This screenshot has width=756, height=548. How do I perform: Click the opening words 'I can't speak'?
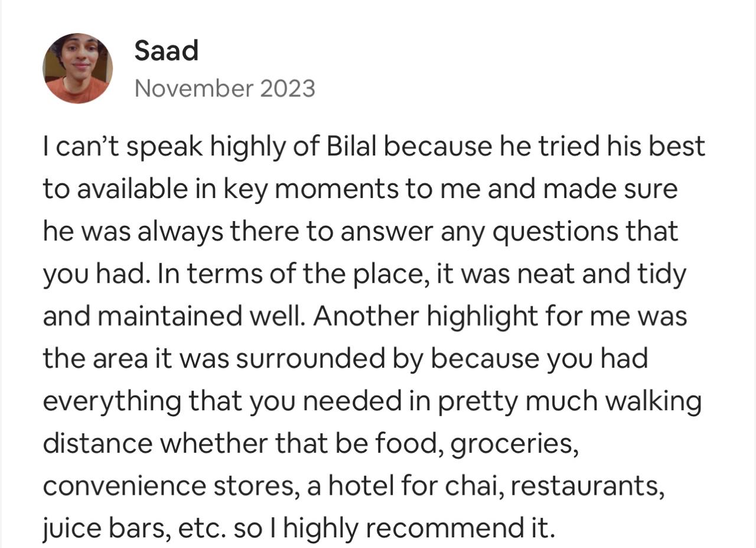point(123,146)
